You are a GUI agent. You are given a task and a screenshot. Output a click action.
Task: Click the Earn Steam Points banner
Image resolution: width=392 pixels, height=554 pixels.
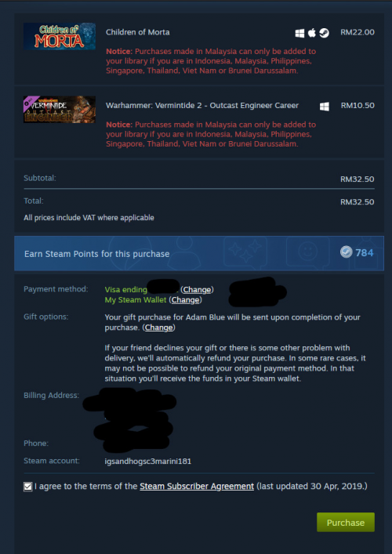[x=199, y=253]
